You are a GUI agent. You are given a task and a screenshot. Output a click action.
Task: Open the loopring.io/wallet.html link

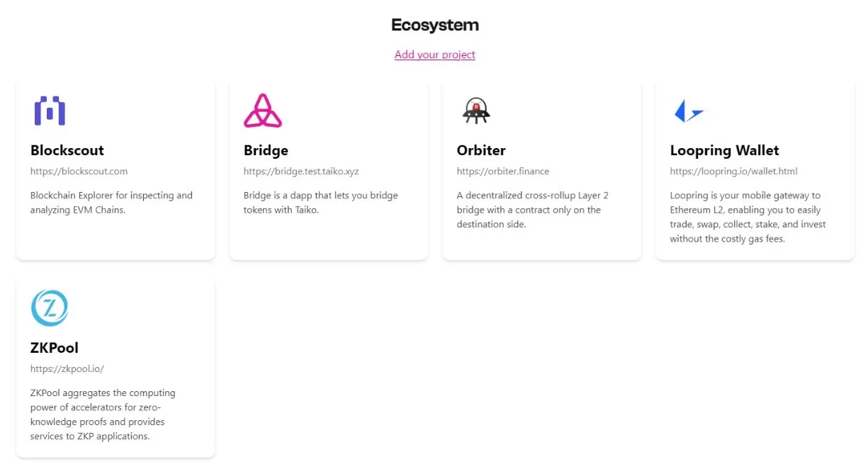pos(733,171)
